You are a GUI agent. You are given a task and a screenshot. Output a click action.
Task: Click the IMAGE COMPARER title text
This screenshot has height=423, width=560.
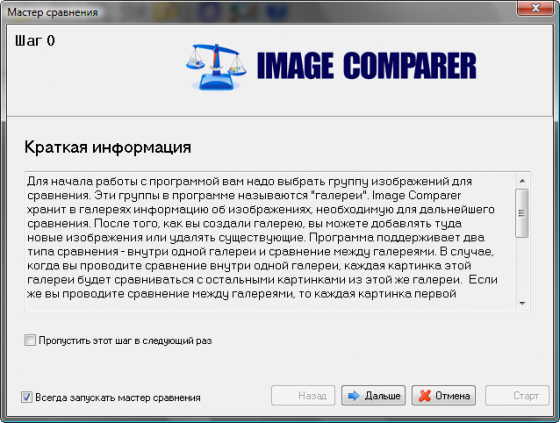click(x=367, y=66)
